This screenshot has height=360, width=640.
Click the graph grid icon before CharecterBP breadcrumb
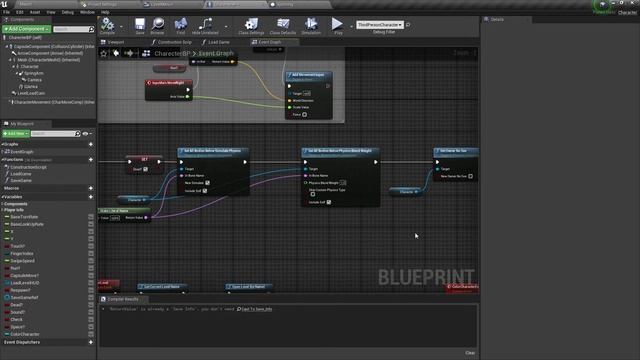click(146, 53)
